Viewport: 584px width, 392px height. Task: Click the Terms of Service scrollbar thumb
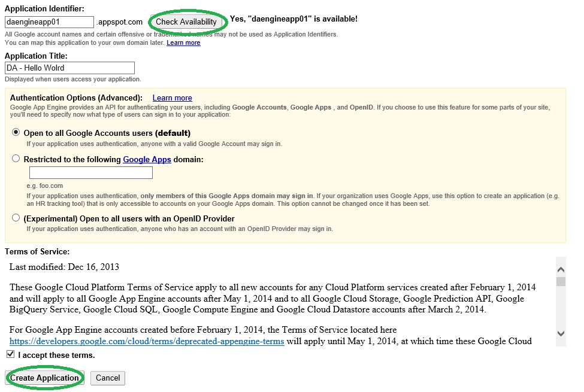point(561,282)
